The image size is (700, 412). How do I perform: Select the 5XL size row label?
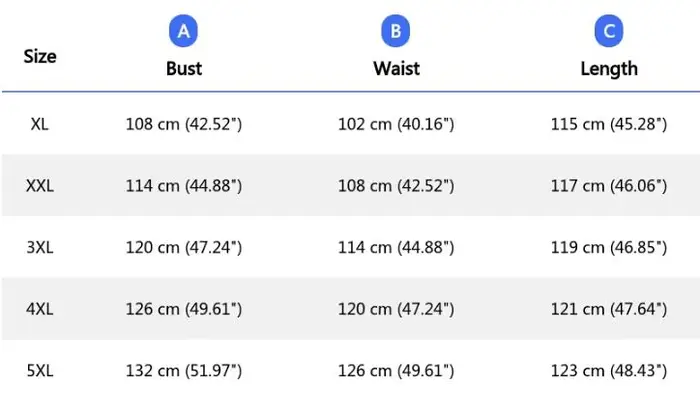tap(40, 370)
